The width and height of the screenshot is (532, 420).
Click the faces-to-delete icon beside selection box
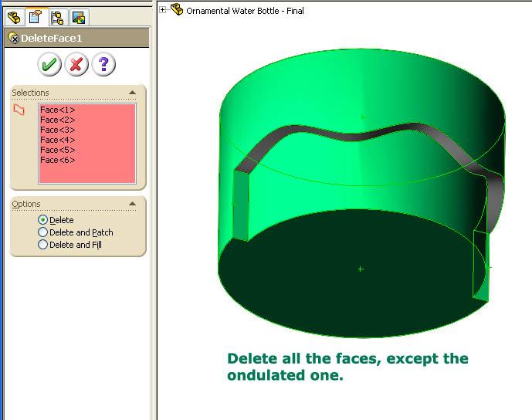[20, 110]
